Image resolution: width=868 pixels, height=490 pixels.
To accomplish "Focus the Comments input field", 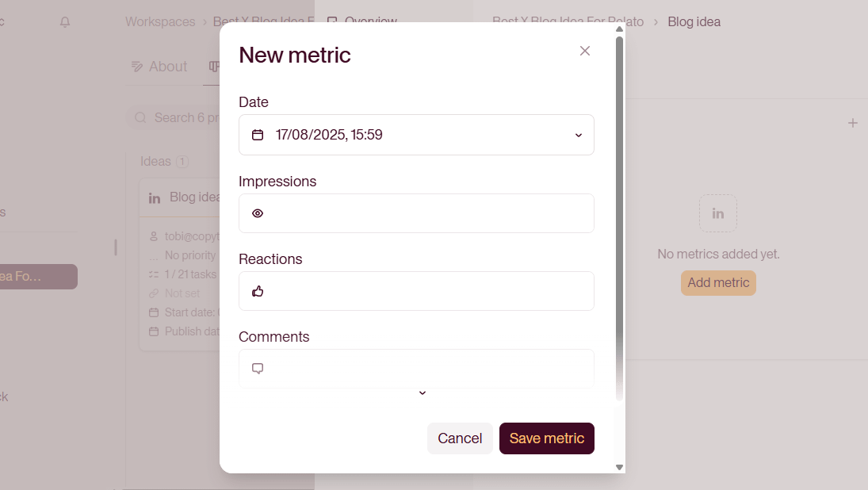I will coord(416,369).
